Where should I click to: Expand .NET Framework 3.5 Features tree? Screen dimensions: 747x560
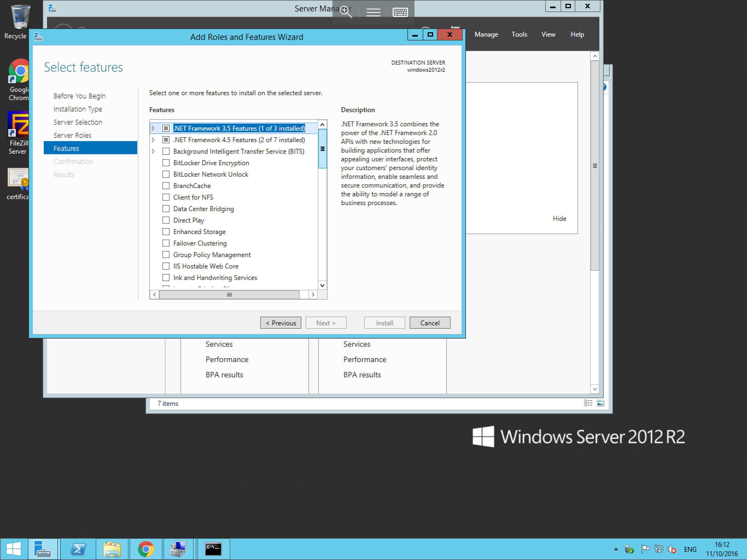[x=154, y=128]
